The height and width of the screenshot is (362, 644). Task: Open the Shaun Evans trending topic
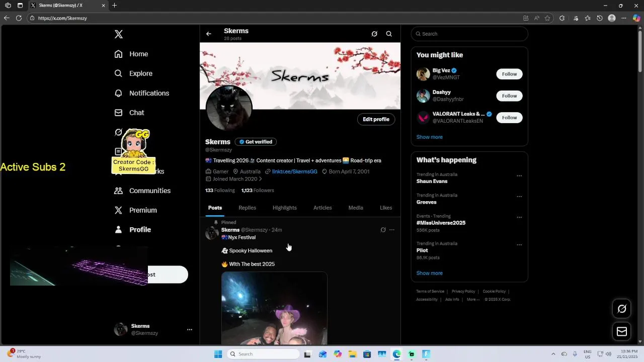click(432, 181)
